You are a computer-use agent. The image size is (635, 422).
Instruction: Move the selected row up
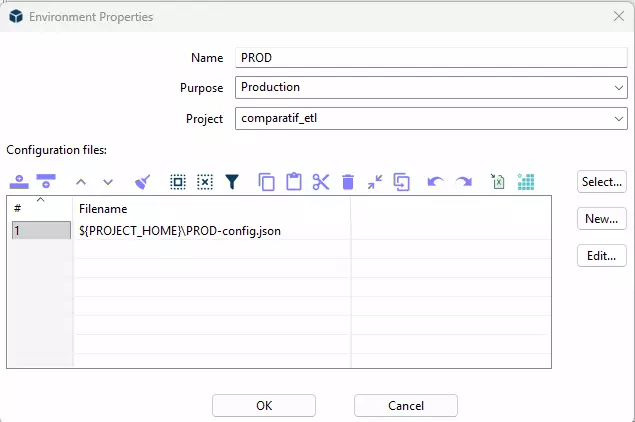[x=81, y=182]
